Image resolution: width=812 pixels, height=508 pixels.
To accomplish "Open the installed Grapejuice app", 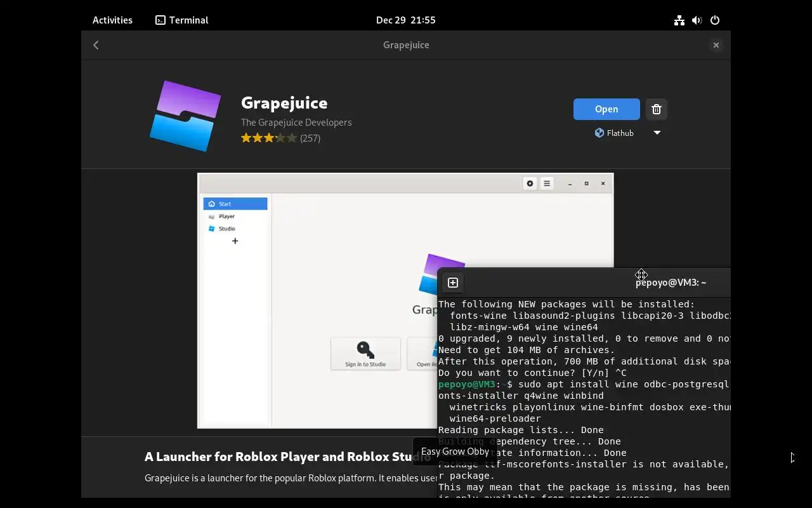I will pyautogui.click(x=606, y=109).
